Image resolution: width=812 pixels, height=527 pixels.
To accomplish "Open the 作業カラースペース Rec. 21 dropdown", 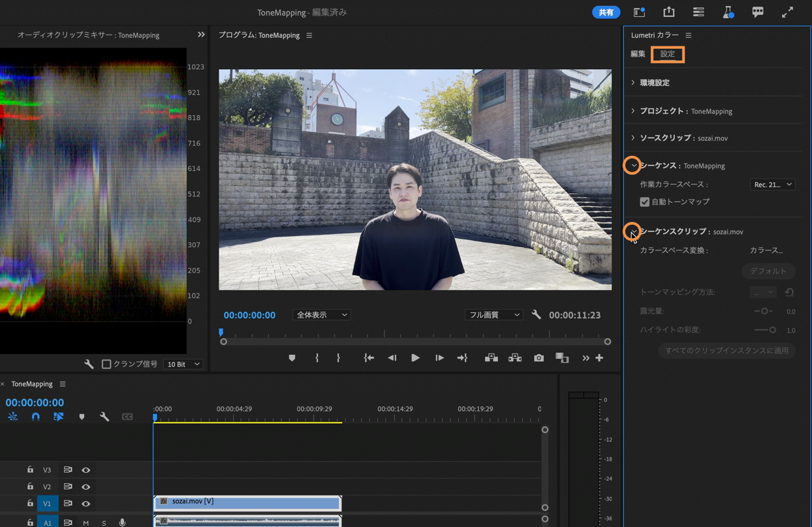I will point(772,185).
